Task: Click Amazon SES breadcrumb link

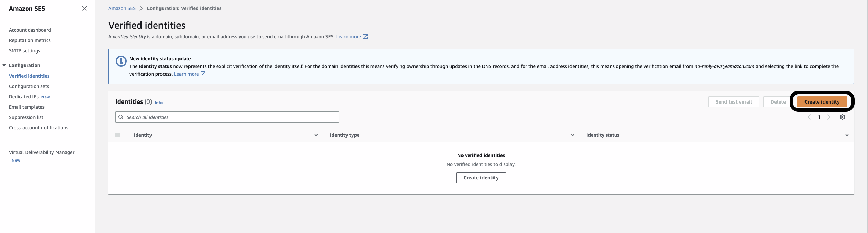Action: (x=122, y=8)
